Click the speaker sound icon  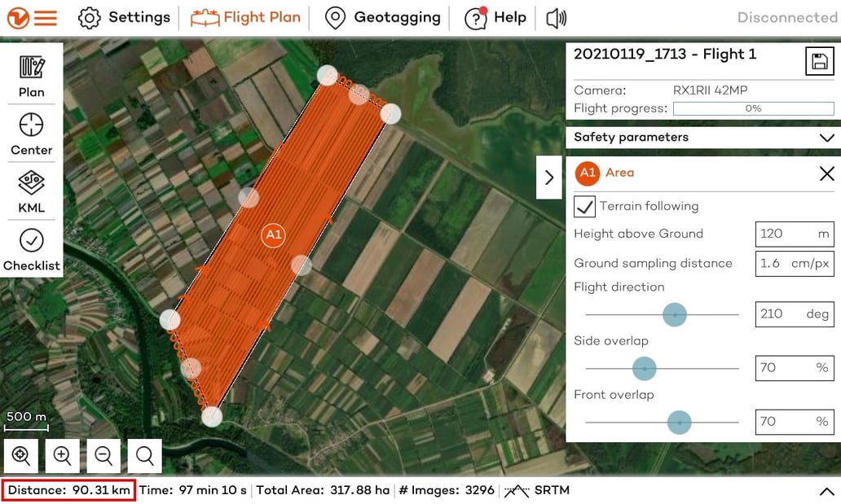[x=556, y=18]
